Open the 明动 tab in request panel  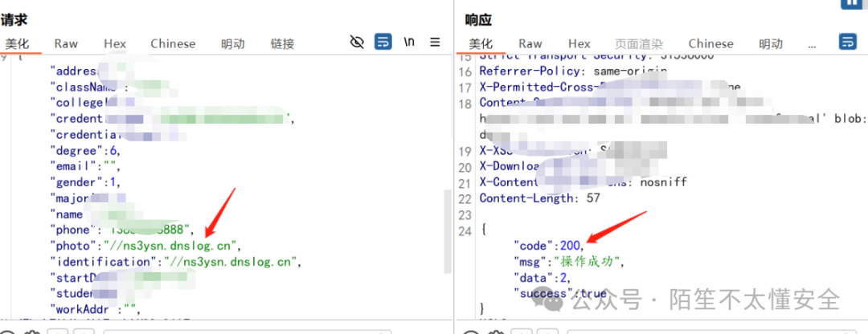[x=233, y=43]
